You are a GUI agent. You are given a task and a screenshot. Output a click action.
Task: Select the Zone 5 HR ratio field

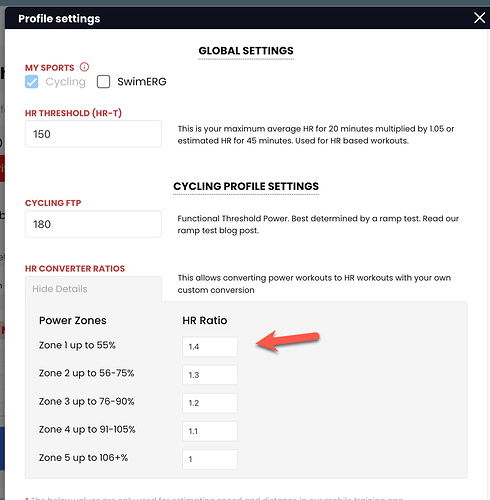point(210,459)
